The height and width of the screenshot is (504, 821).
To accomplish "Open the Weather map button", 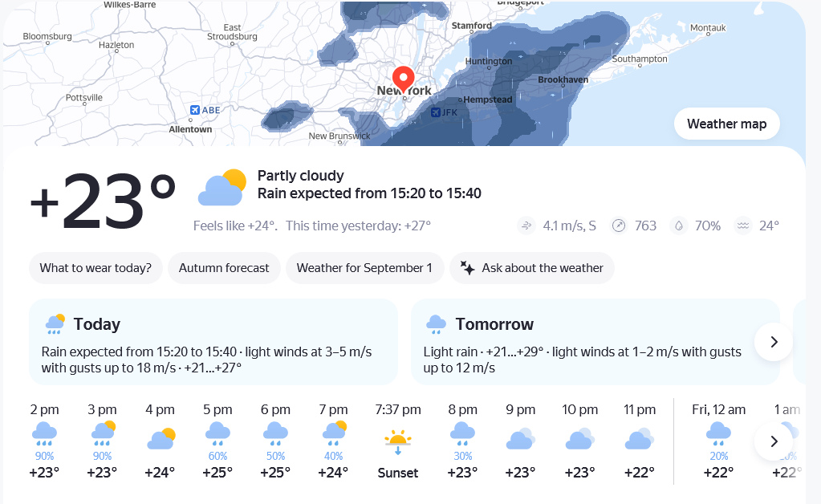I will coord(727,124).
